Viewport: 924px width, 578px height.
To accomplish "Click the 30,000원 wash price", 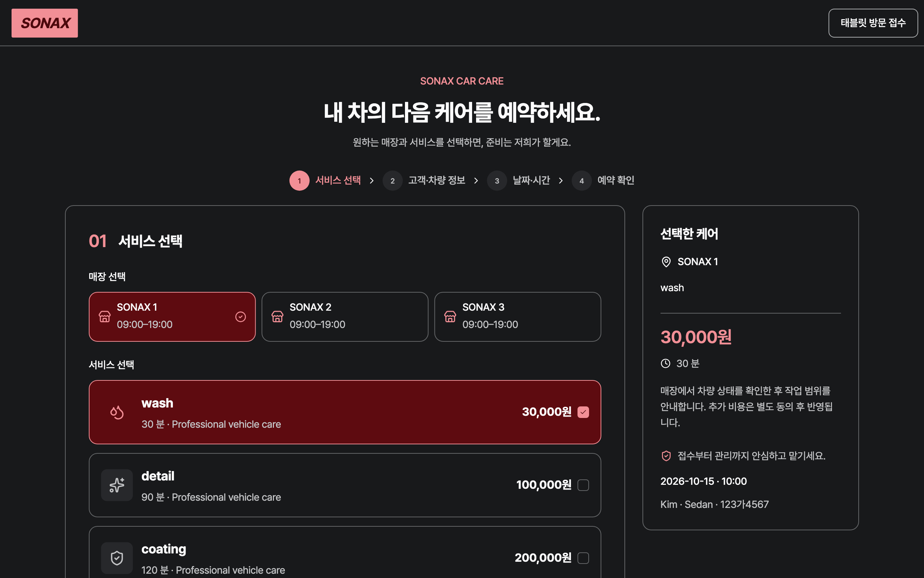I will (547, 412).
